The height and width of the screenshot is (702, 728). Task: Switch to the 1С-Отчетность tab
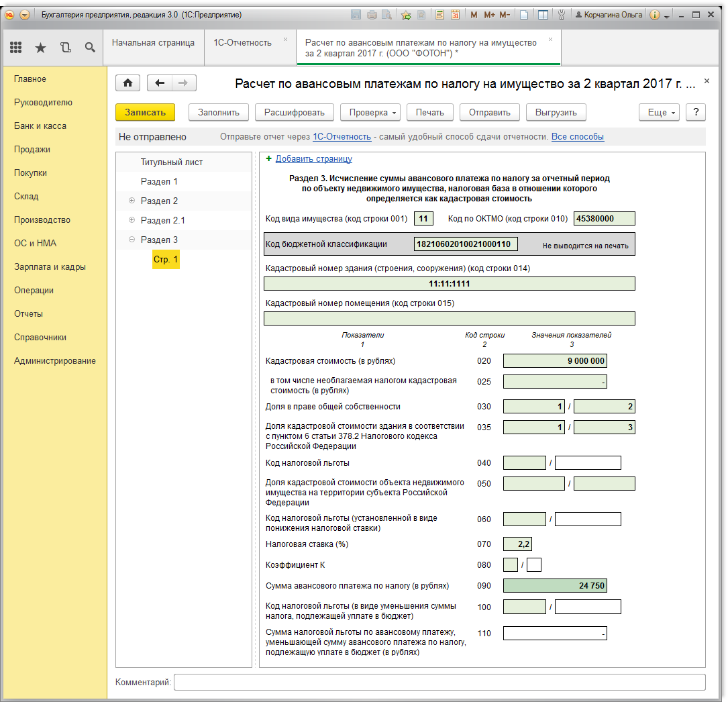[243, 43]
